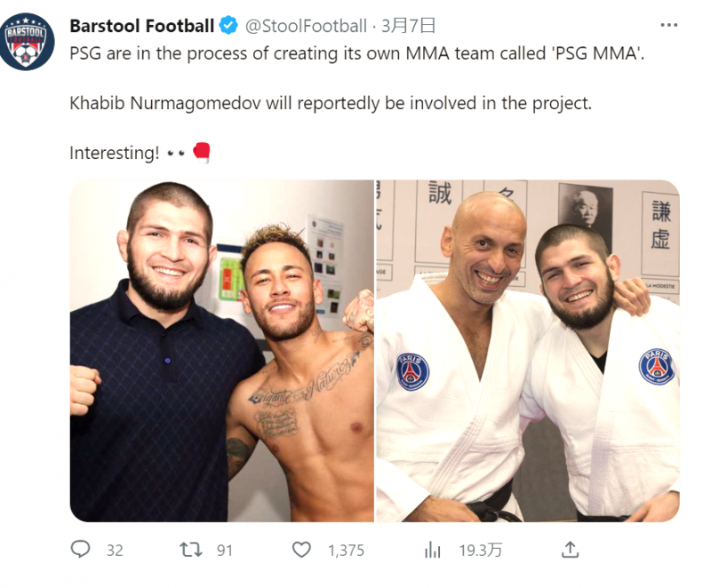Click the 1,375 likes count
Image resolution: width=711 pixels, height=588 pixels.
click(x=346, y=551)
